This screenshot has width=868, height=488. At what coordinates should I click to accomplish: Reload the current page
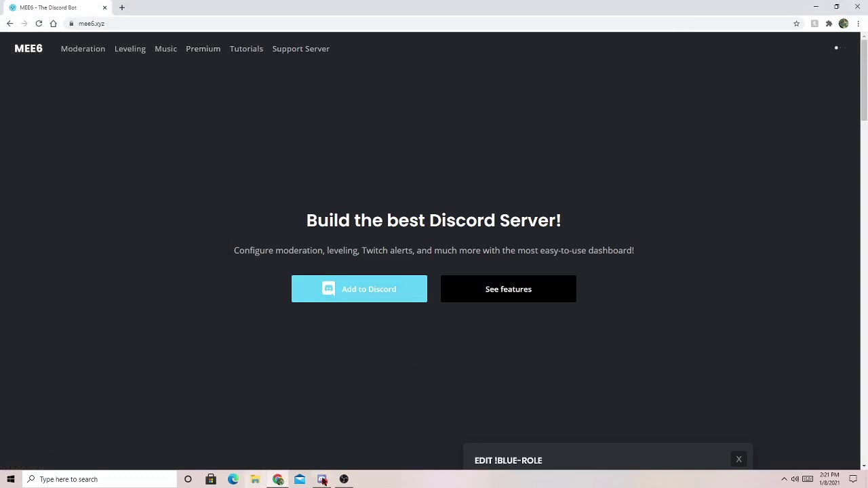click(x=39, y=24)
